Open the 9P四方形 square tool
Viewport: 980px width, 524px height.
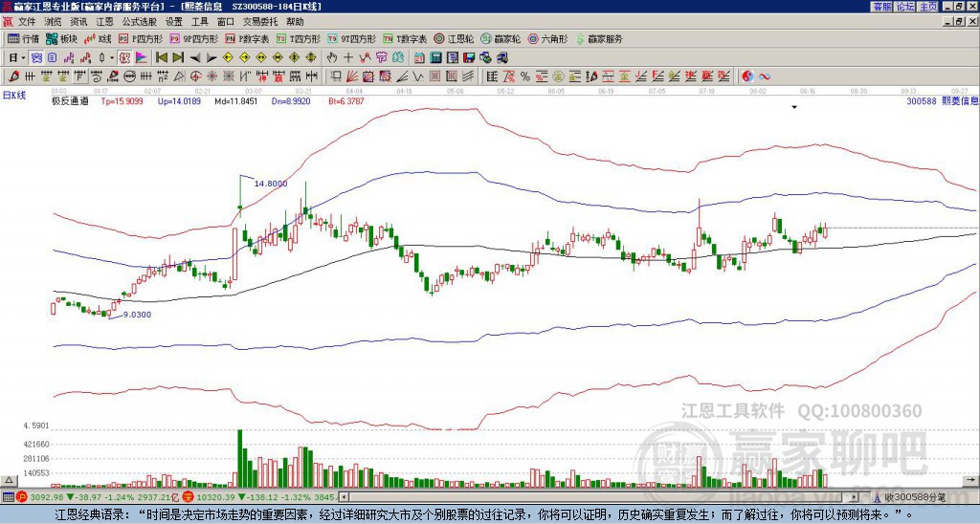point(193,38)
